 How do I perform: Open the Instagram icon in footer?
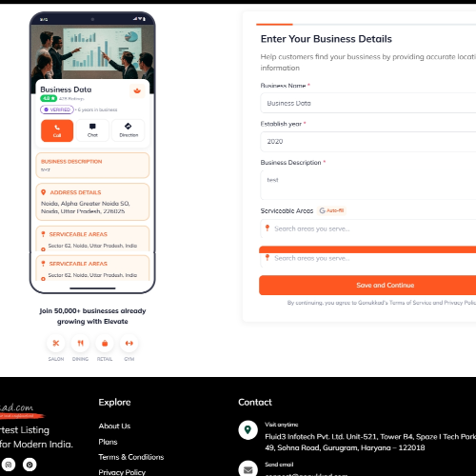pyautogui.click(x=9, y=465)
